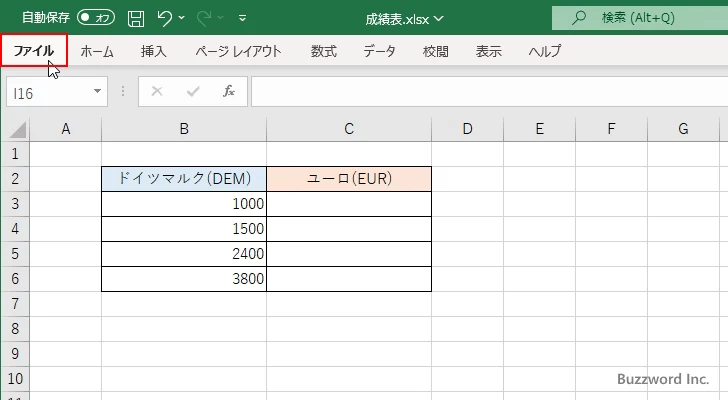This screenshot has height=400, width=728.
Task: Click the Enter checkmark formula icon
Action: tap(193, 91)
